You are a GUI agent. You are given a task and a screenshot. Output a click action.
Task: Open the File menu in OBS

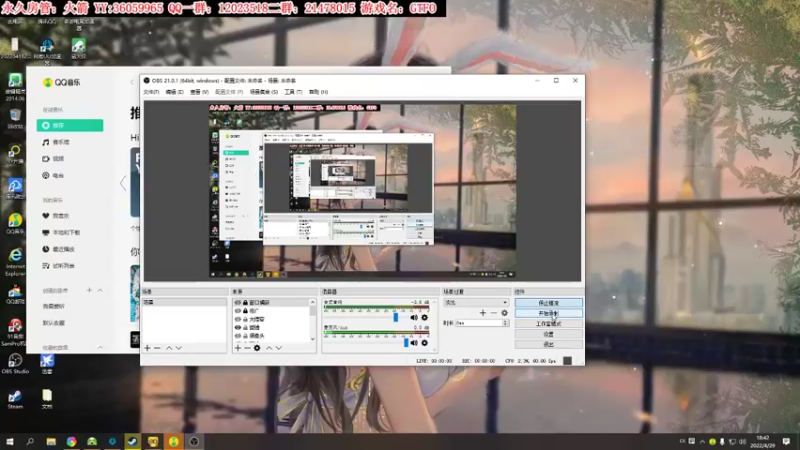(151, 92)
